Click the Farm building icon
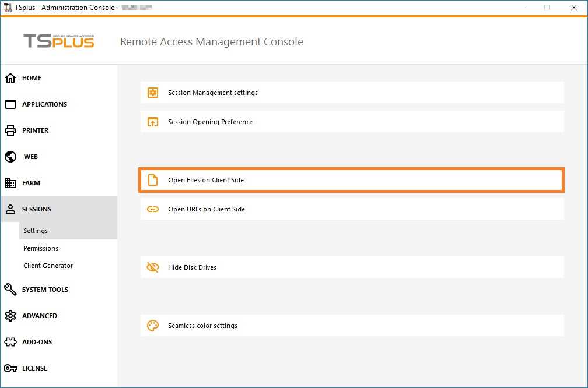The width and height of the screenshot is (588, 388). point(10,183)
